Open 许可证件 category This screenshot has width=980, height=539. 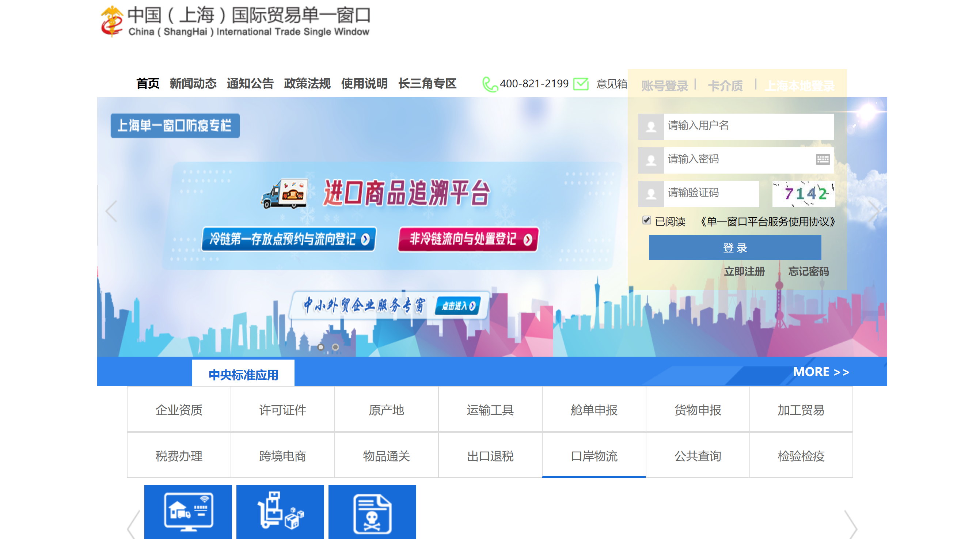(x=283, y=409)
